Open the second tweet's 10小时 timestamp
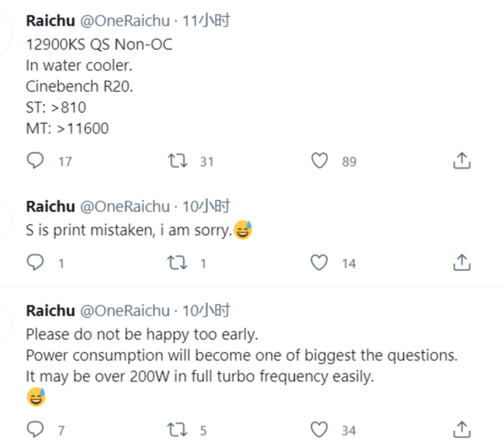504x448 pixels. click(206, 206)
